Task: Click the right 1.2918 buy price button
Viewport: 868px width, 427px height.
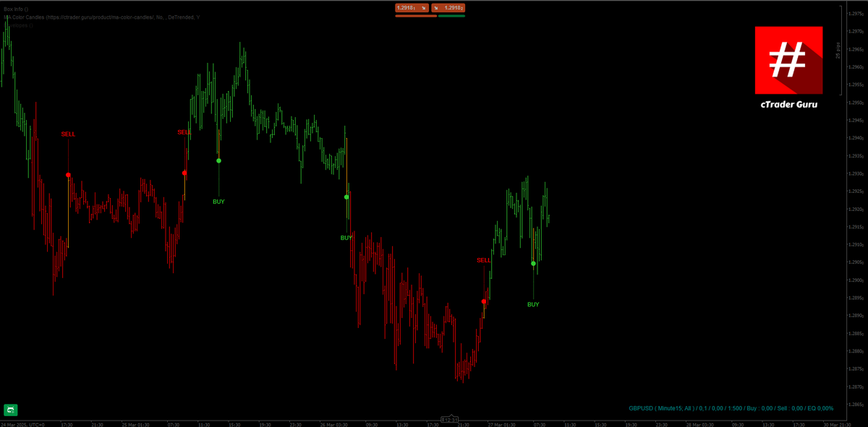Action: [x=448, y=8]
